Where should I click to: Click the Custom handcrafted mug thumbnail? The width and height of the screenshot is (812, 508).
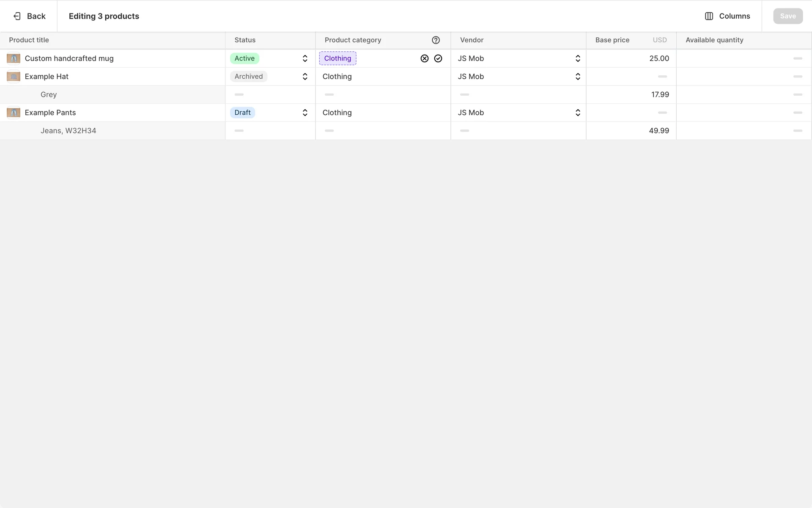tap(14, 58)
